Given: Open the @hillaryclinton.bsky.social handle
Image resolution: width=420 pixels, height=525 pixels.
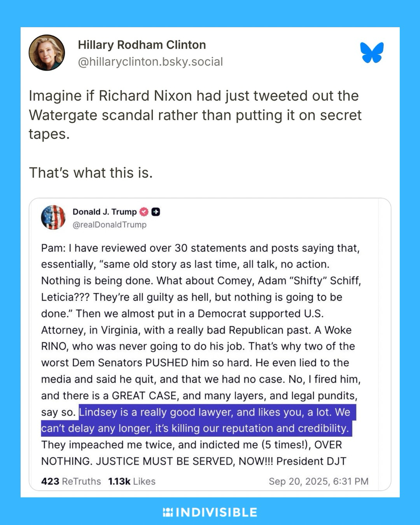Looking at the screenshot, I should coord(150,62).
